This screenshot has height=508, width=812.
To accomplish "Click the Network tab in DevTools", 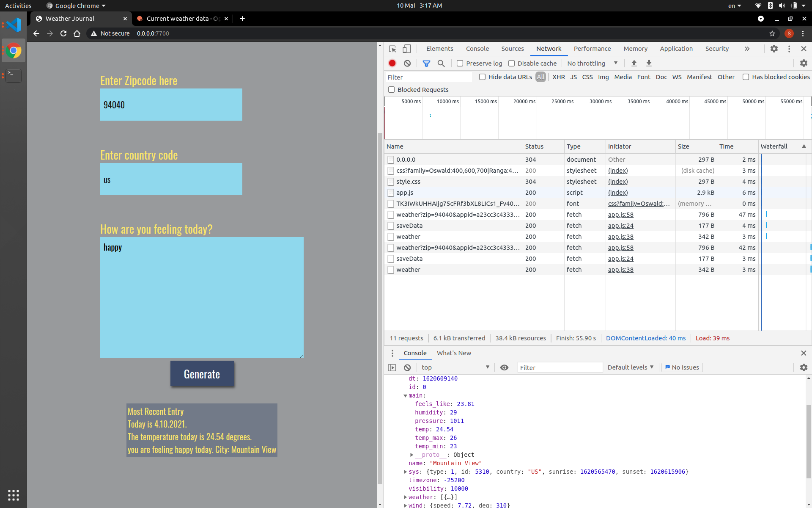I will click(549, 48).
